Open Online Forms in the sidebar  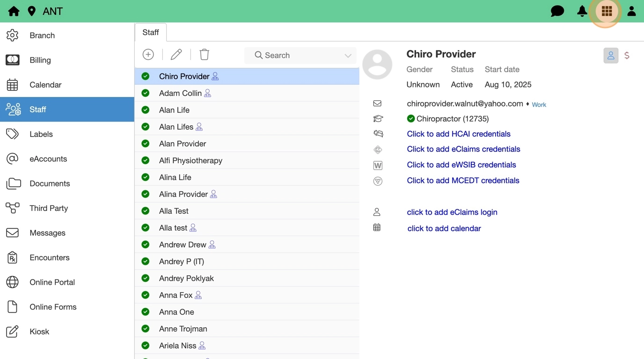point(53,307)
